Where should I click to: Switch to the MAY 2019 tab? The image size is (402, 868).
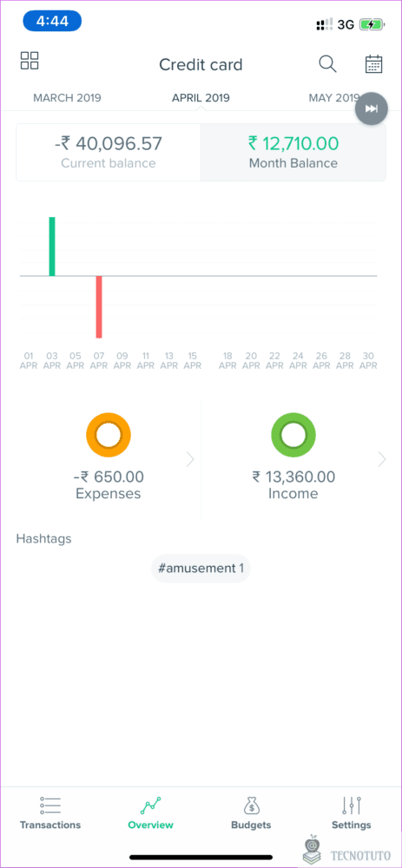click(334, 98)
